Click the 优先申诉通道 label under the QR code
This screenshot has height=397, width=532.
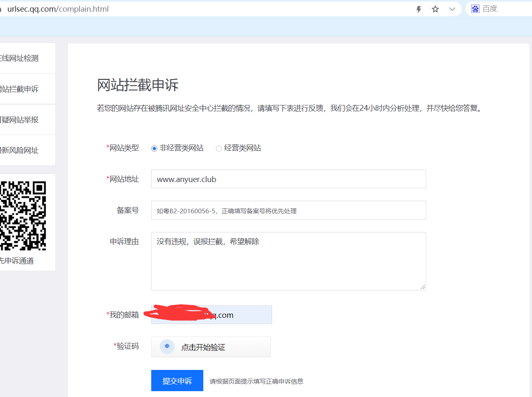pos(17,261)
